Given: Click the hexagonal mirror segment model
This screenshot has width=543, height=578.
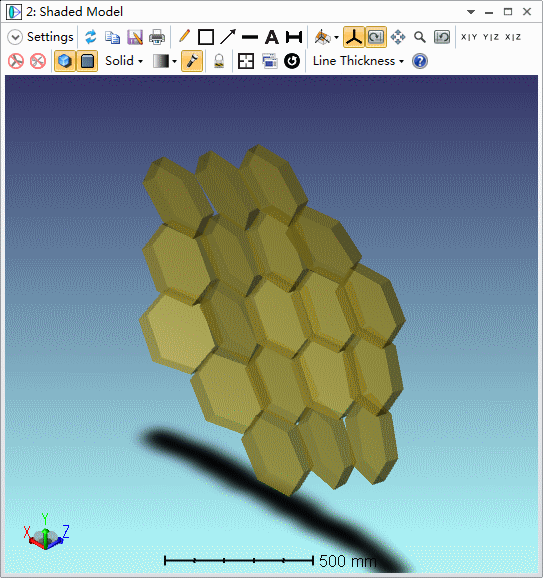Looking at the screenshot, I should (272, 320).
